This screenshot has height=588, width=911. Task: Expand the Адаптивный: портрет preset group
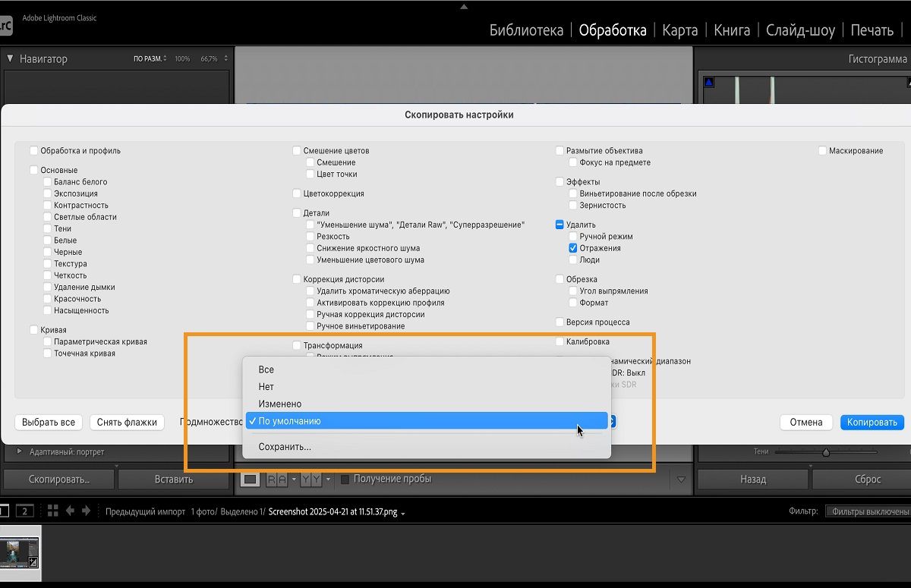[19, 451]
